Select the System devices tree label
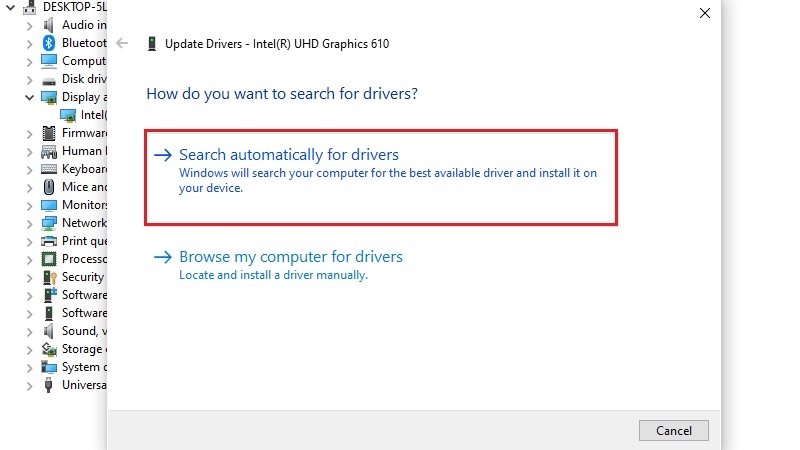 tap(84, 366)
